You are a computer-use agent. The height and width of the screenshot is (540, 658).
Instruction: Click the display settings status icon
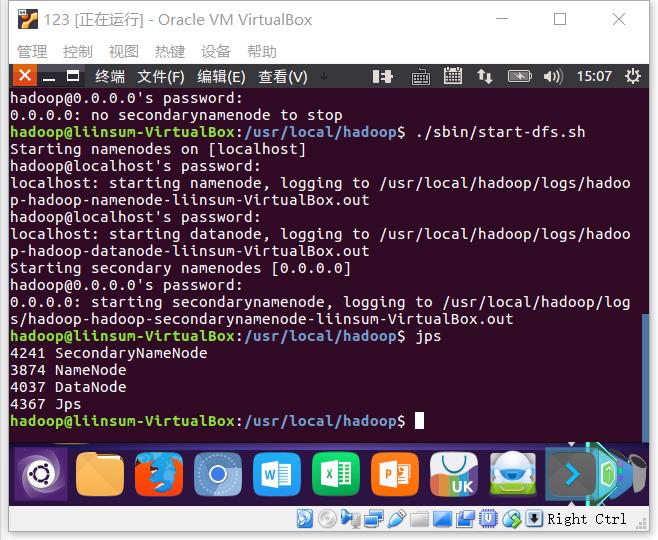[442, 519]
